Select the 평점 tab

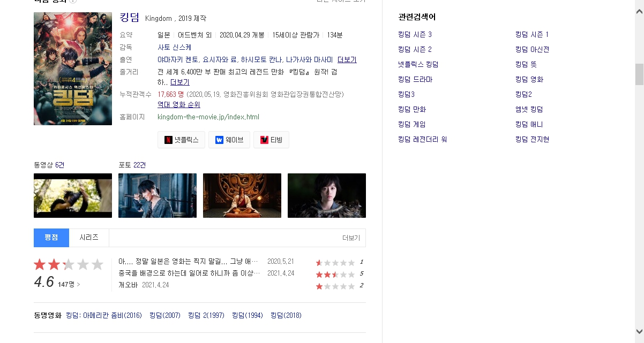click(51, 238)
